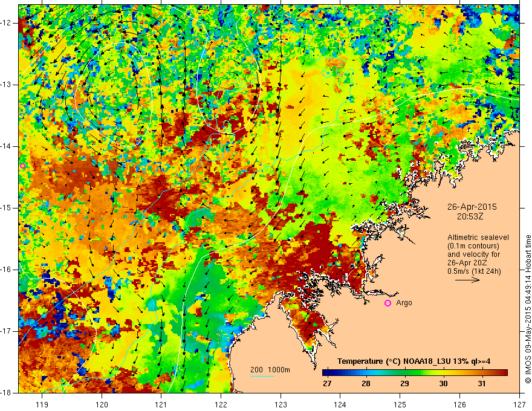Image resolution: width=532 pixels, height=411 pixels.
Task: Click the '0.5m/s (1kt 24h)' label
Action: [x=474, y=271]
